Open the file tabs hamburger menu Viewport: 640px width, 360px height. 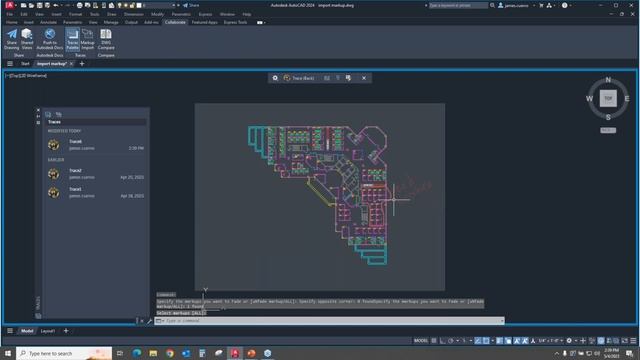(10, 64)
